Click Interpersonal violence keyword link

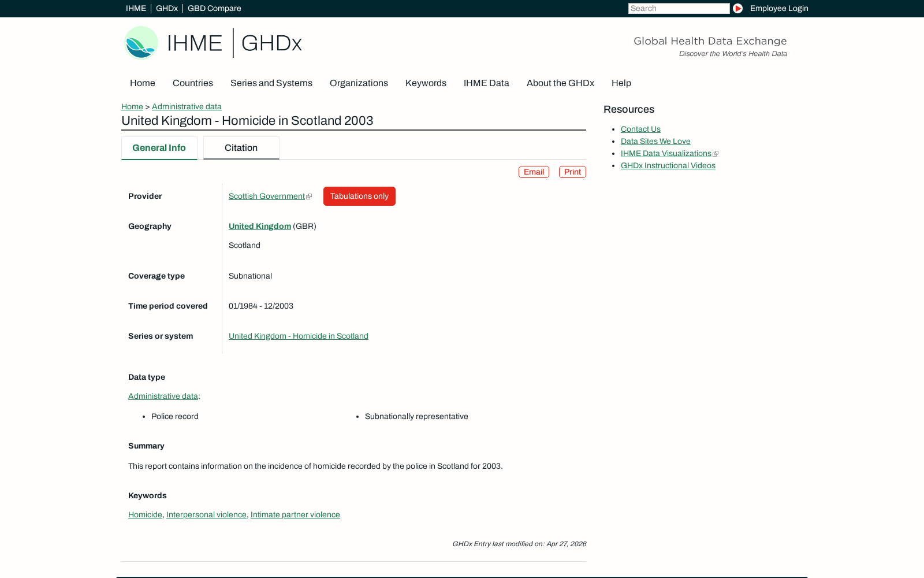point(206,514)
